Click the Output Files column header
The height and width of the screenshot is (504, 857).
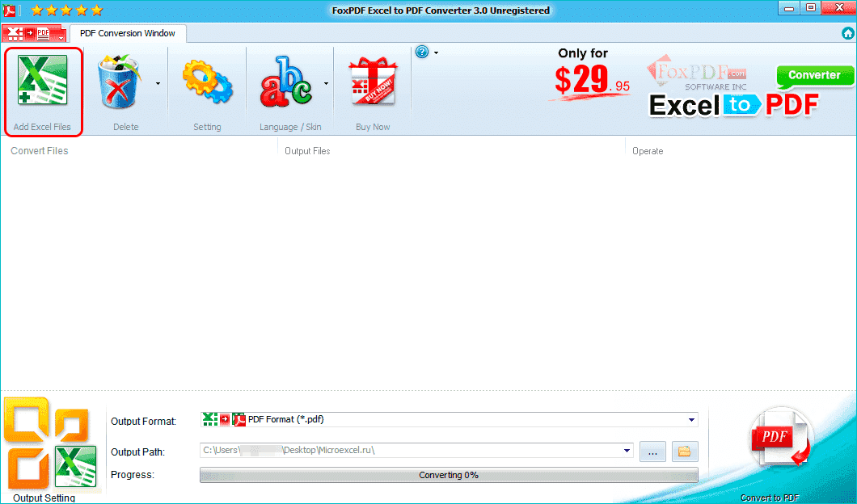pyautogui.click(x=307, y=151)
